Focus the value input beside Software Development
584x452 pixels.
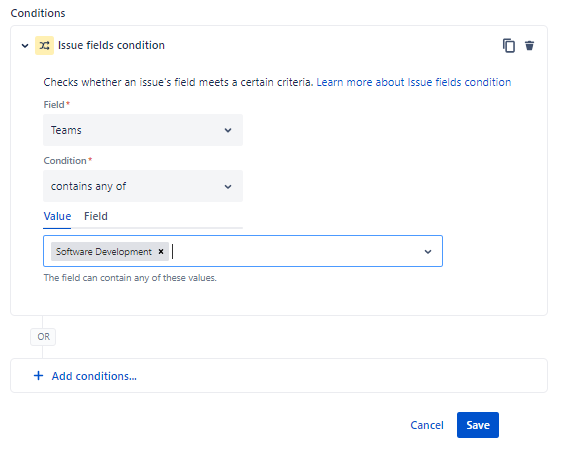[294, 251]
